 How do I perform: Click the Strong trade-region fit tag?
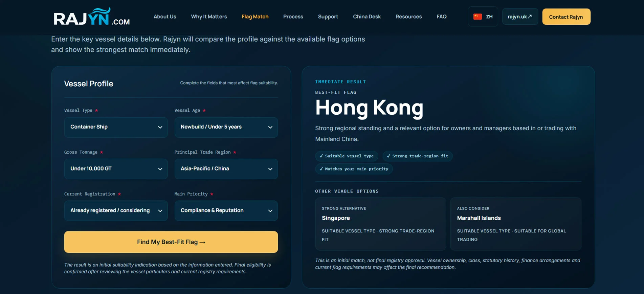tap(417, 156)
